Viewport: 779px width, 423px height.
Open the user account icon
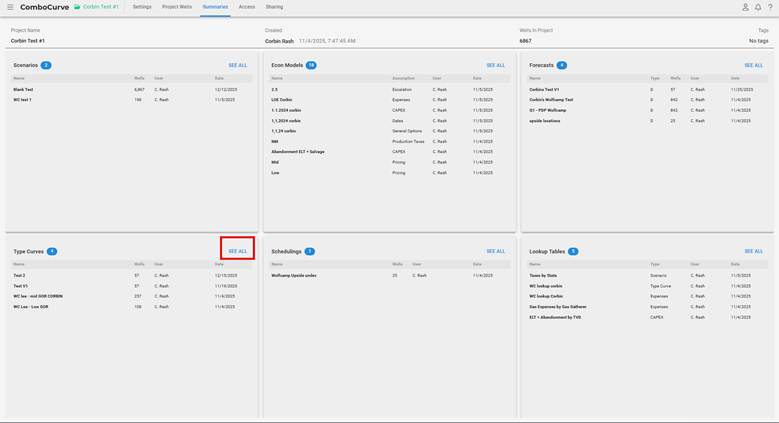pos(745,7)
